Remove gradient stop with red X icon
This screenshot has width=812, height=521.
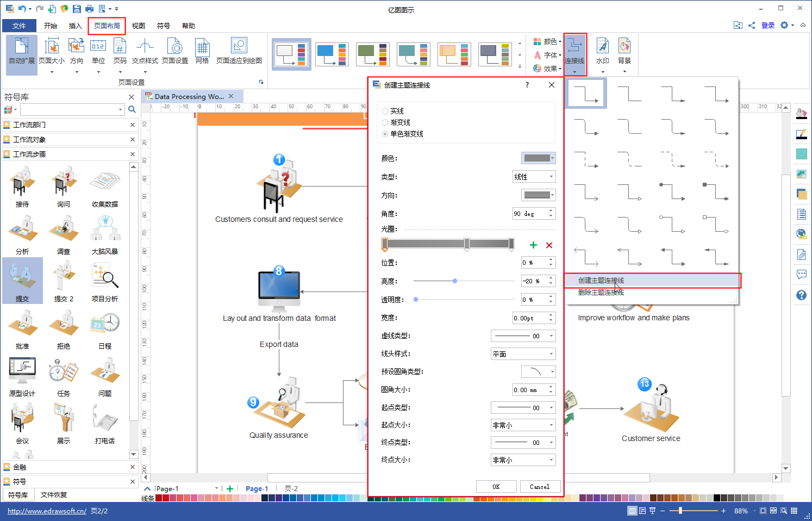pyautogui.click(x=549, y=245)
